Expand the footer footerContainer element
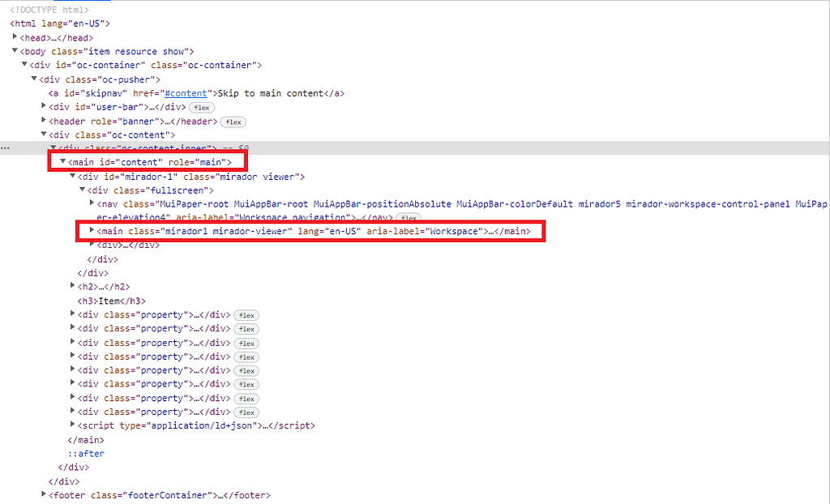Image resolution: width=830 pixels, height=504 pixels. click(44, 495)
